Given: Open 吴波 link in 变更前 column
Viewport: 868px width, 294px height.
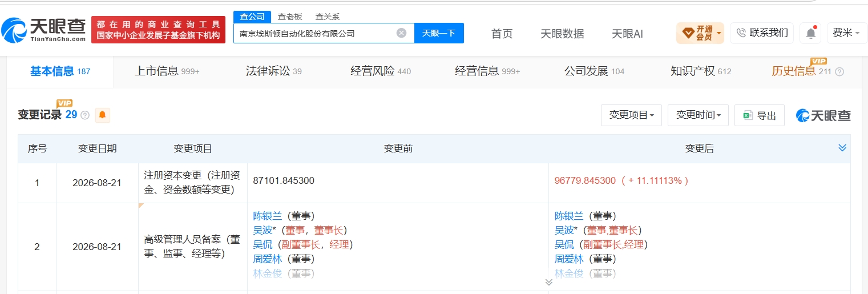Looking at the screenshot, I should point(262,230).
